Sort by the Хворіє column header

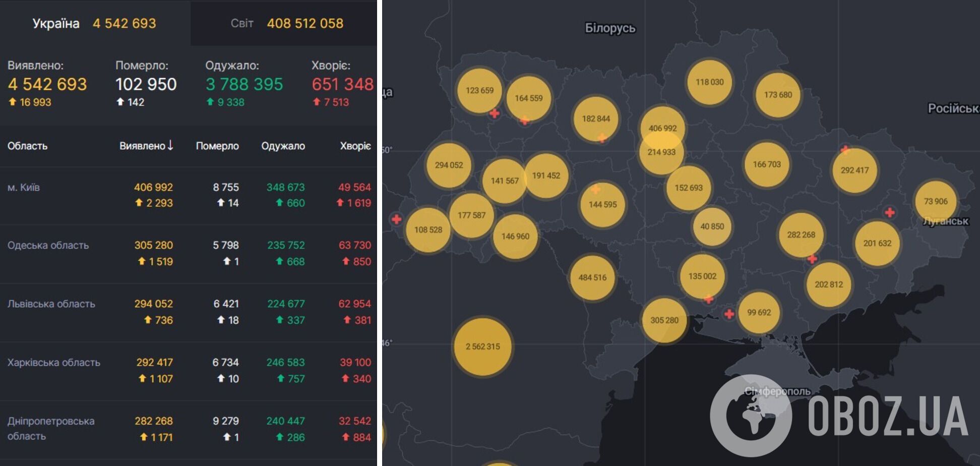[x=355, y=146]
